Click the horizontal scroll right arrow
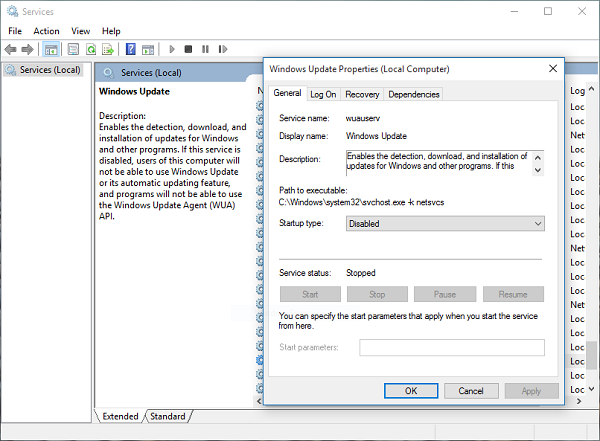This screenshot has height=441, width=600. click(579, 401)
